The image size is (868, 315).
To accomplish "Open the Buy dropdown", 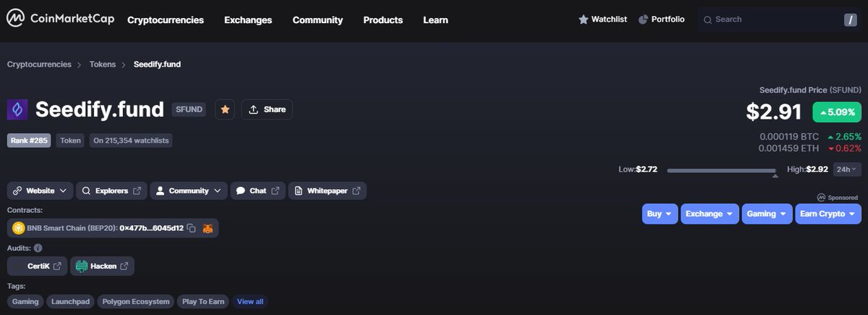I will coord(660,214).
